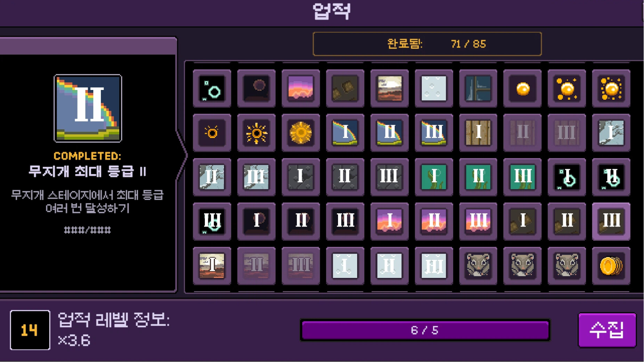The width and height of the screenshot is (644, 362).
Task: Select the green seaweed I achievement
Action: coord(434,177)
